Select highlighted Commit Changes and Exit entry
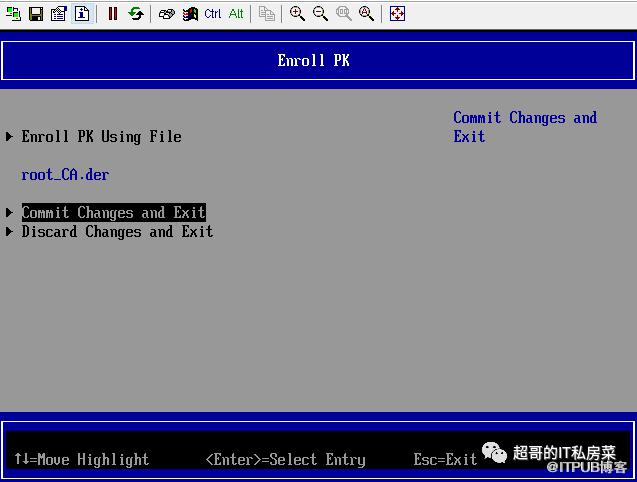This screenshot has height=482, width=637. coord(113,213)
